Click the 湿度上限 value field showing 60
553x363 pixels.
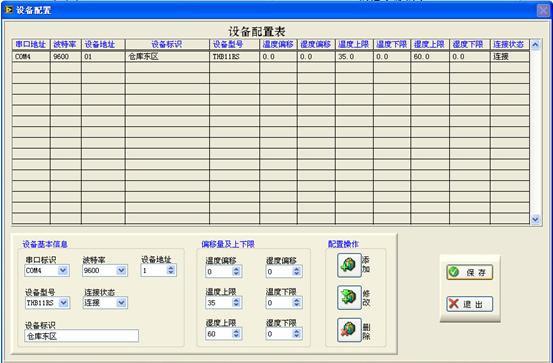tap(219, 333)
